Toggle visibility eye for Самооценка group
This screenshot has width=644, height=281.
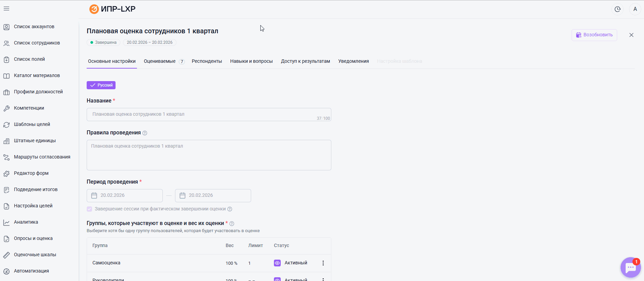(277, 263)
